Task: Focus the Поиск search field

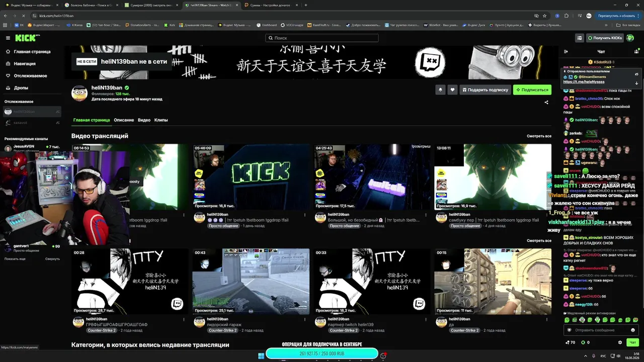Action: tap(322, 38)
